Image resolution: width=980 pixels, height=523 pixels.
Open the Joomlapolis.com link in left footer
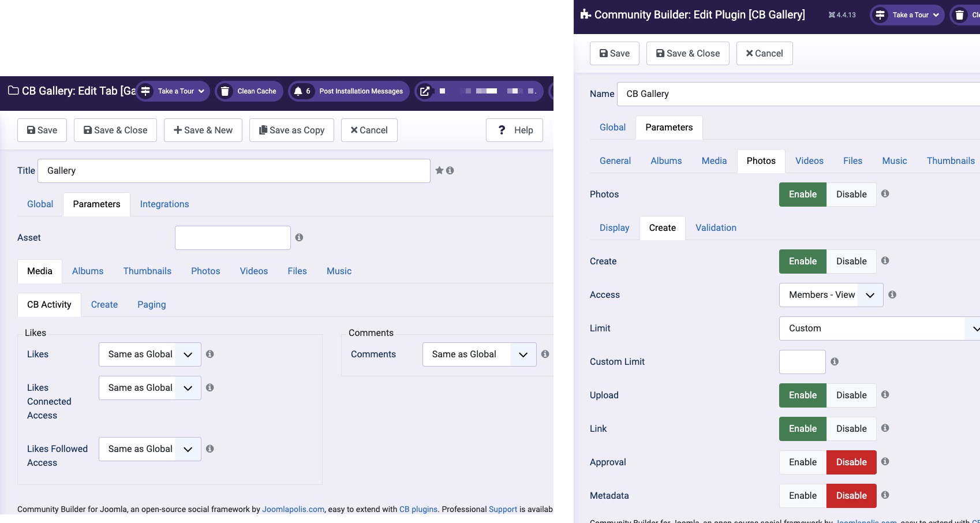293,509
